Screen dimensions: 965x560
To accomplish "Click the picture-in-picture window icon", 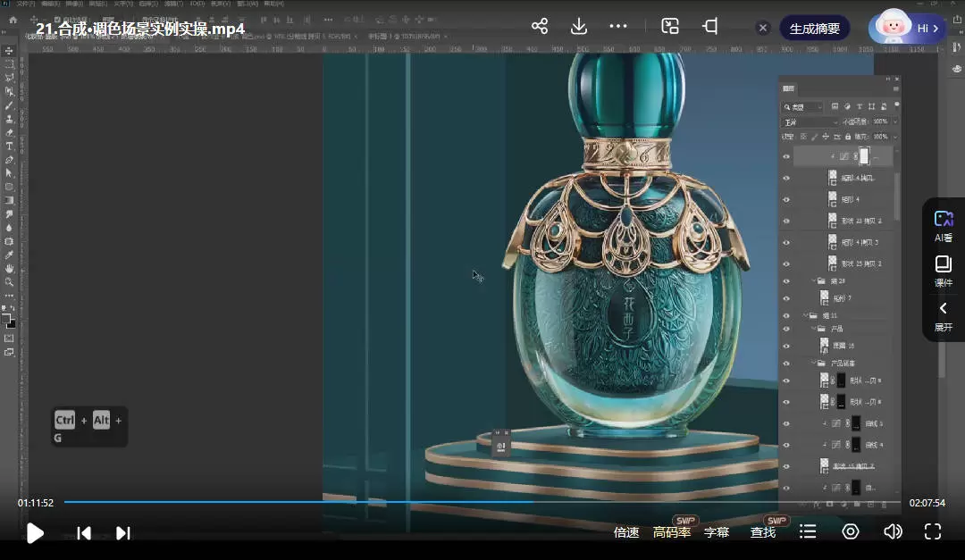I will 669,26.
